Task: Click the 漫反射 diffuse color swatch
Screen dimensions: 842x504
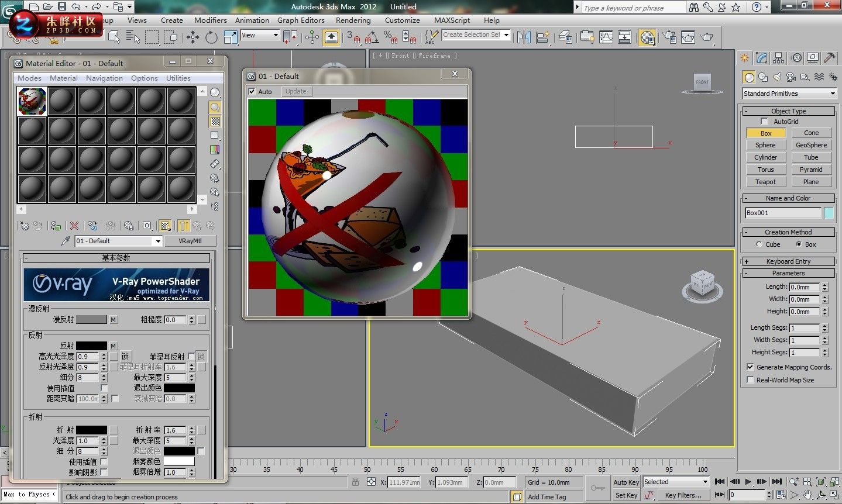Action: tap(91, 319)
